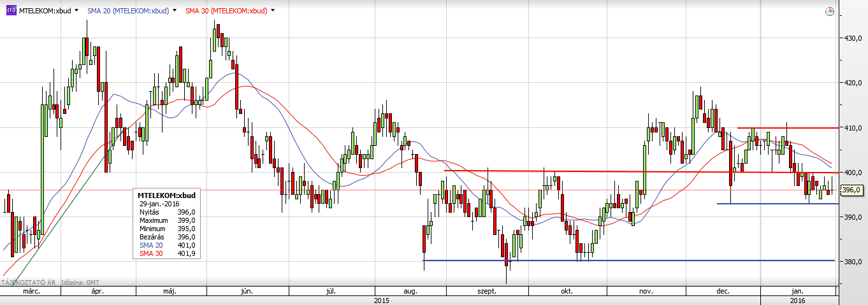The height and width of the screenshot is (305, 868).
Task: Click the júl. month label
Action: [x=331, y=292]
